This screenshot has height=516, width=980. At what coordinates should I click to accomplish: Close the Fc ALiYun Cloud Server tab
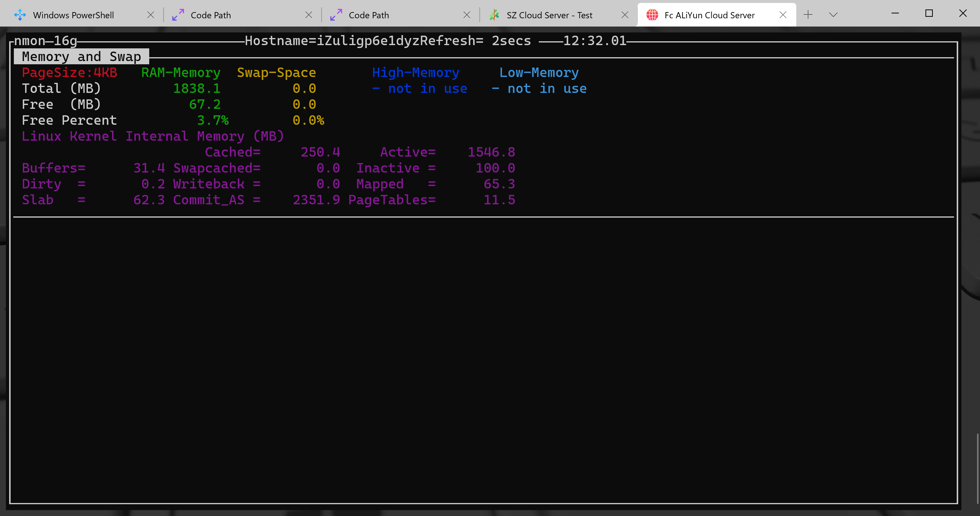click(782, 15)
